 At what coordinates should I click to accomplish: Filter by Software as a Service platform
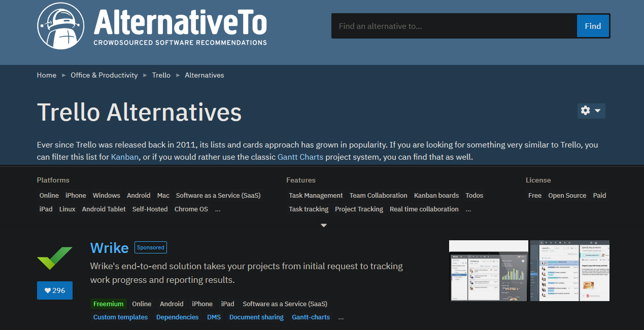pos(218,195)
